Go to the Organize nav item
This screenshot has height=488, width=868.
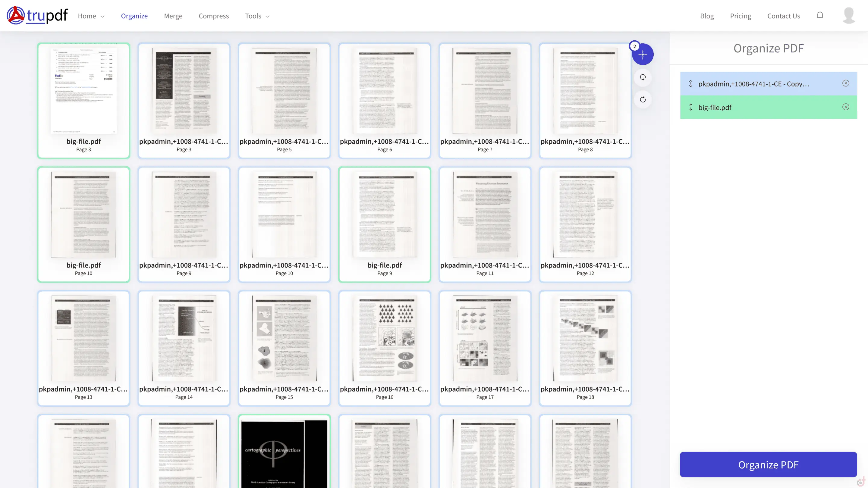134,16
